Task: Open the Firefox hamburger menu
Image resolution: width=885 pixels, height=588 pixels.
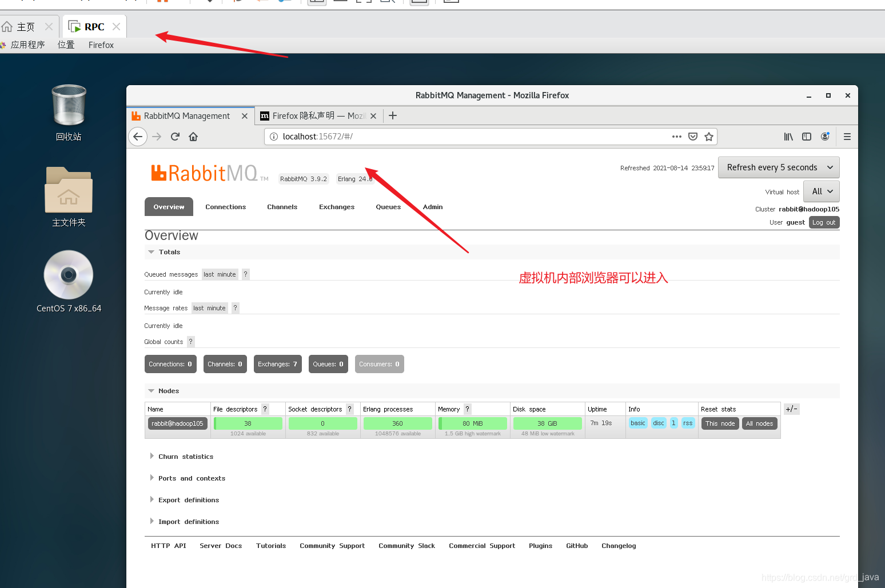Action: pos(847,137)
